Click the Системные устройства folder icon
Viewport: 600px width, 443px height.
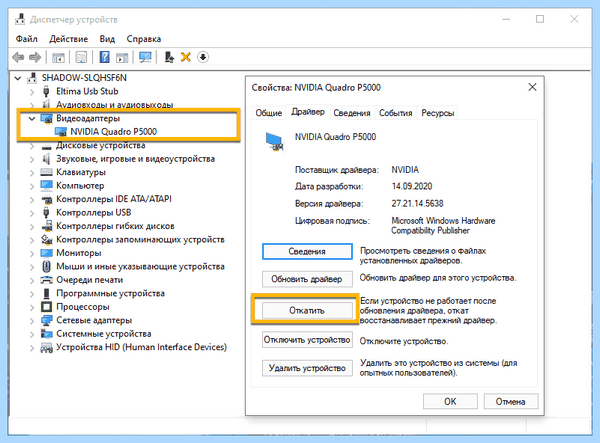coord(46,334)
